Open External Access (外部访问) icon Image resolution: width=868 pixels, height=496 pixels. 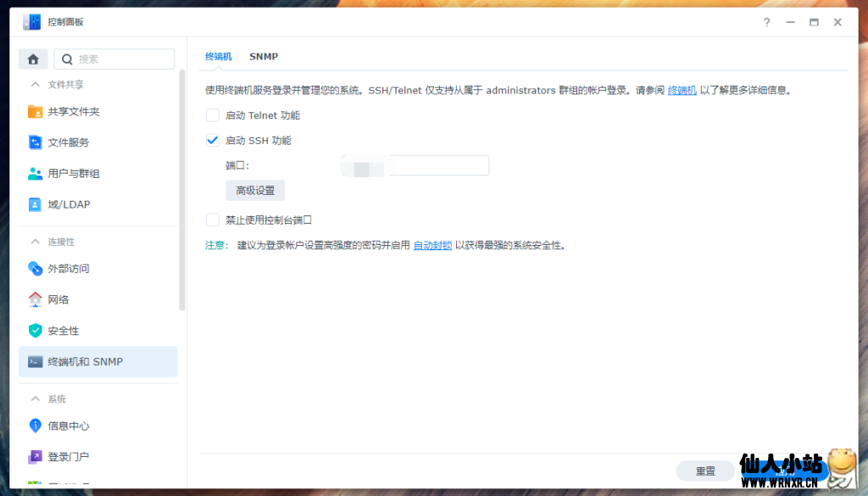coord(35,269)
